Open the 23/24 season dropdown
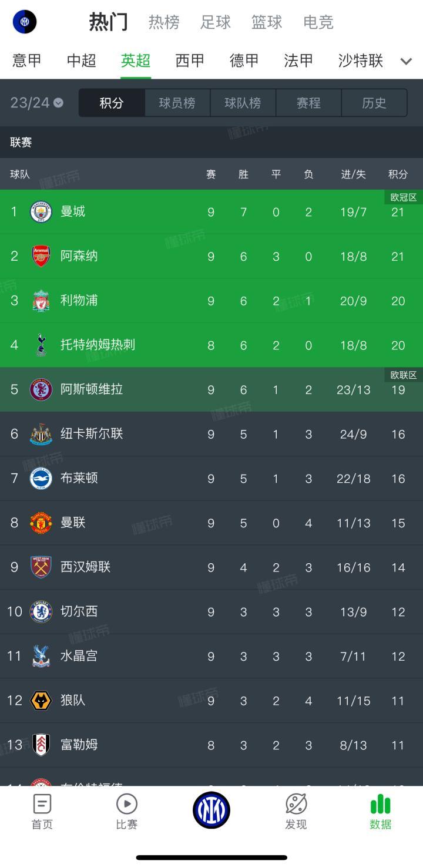 pos(37,103)
